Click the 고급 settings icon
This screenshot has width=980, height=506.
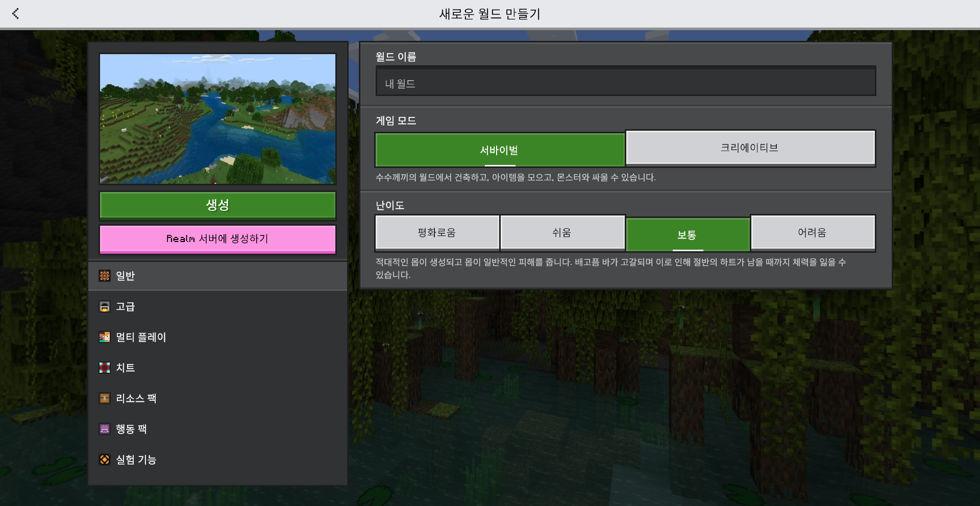point(105,306)
